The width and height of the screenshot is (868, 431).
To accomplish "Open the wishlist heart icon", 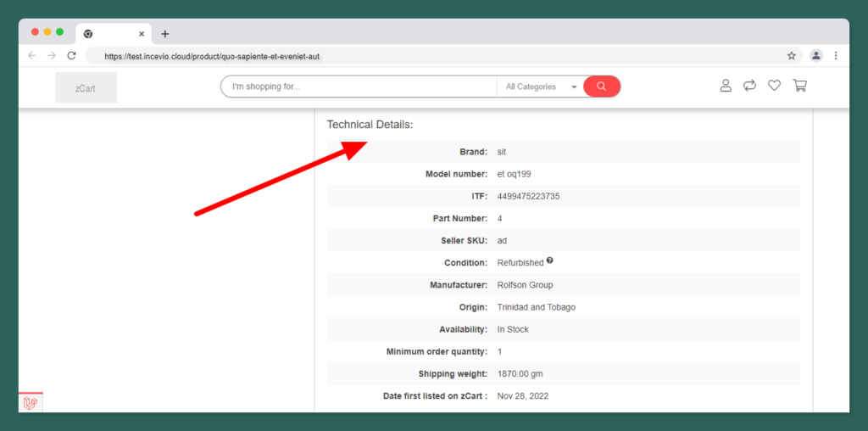I will (x=774, y=86).
